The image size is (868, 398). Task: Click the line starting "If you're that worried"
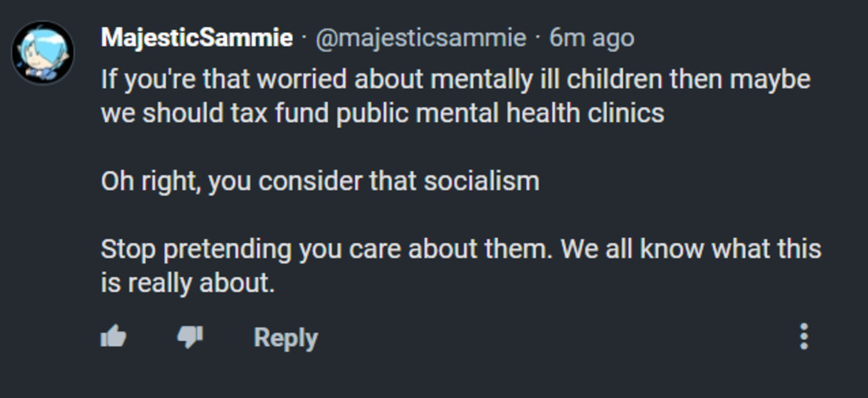pos(455,80)
